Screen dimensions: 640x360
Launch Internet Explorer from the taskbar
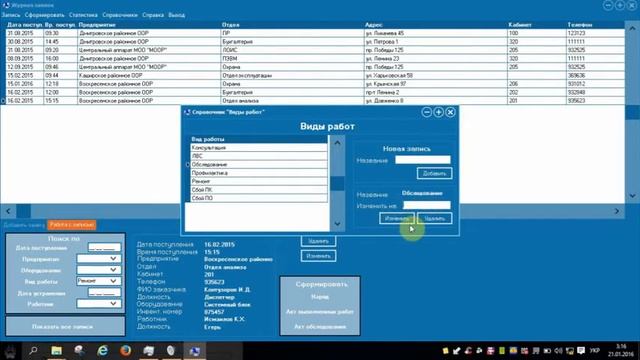pos(102,351)
